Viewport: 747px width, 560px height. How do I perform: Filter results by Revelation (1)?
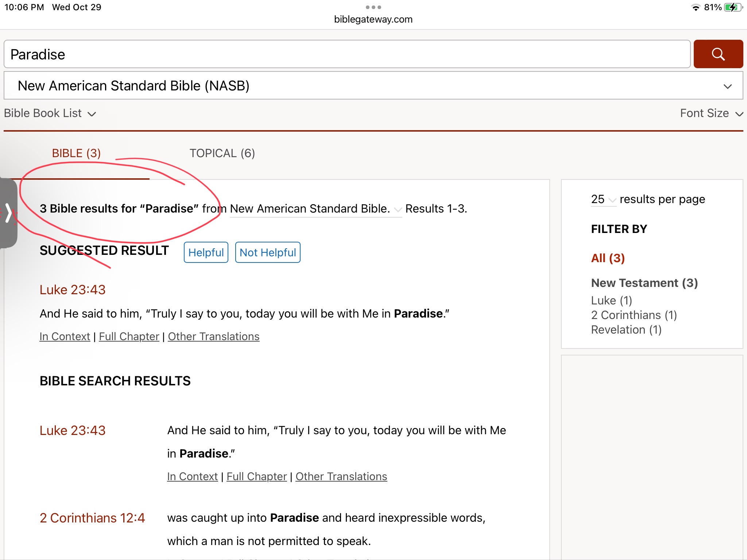point(626,330)
